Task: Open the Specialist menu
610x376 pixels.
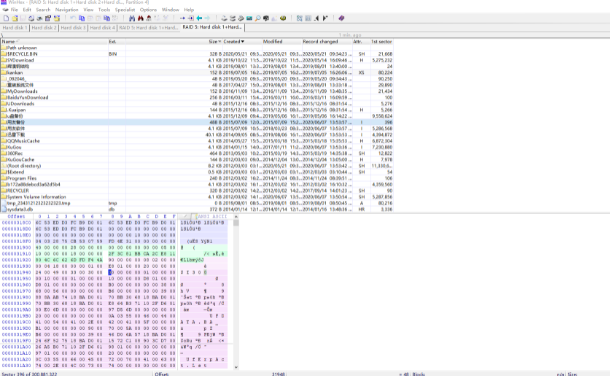Action: [125, 10]
